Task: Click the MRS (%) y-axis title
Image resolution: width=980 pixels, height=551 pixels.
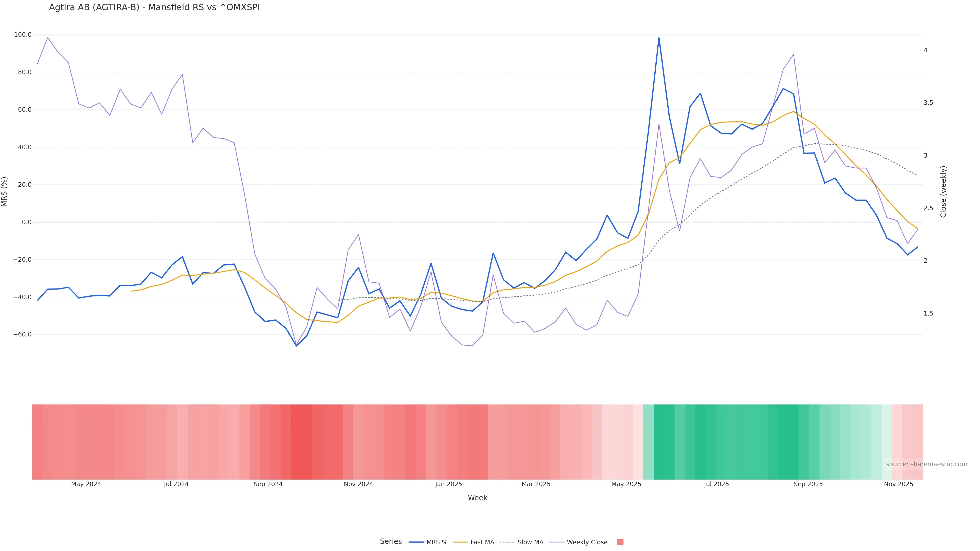Action: click(x=5, y=191)
